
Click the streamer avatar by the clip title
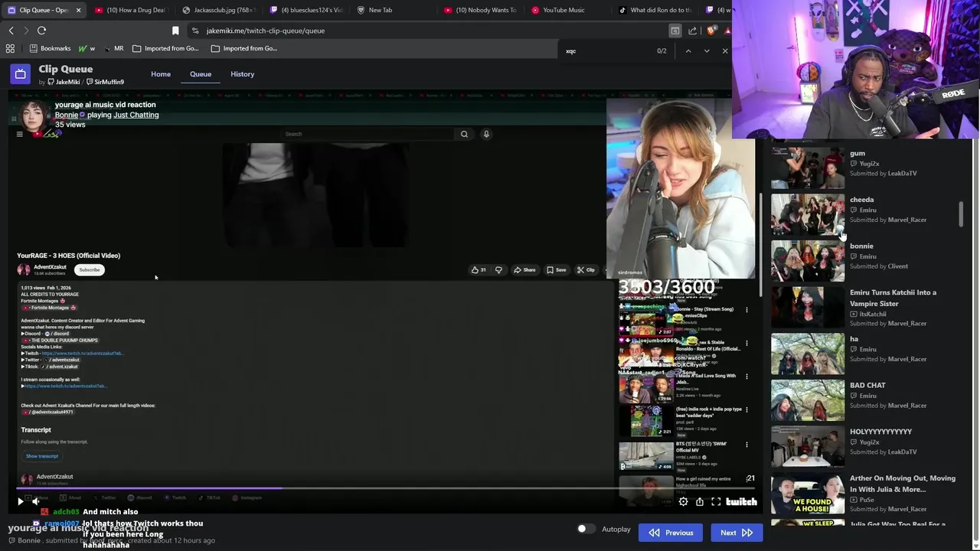coord(34,115)
